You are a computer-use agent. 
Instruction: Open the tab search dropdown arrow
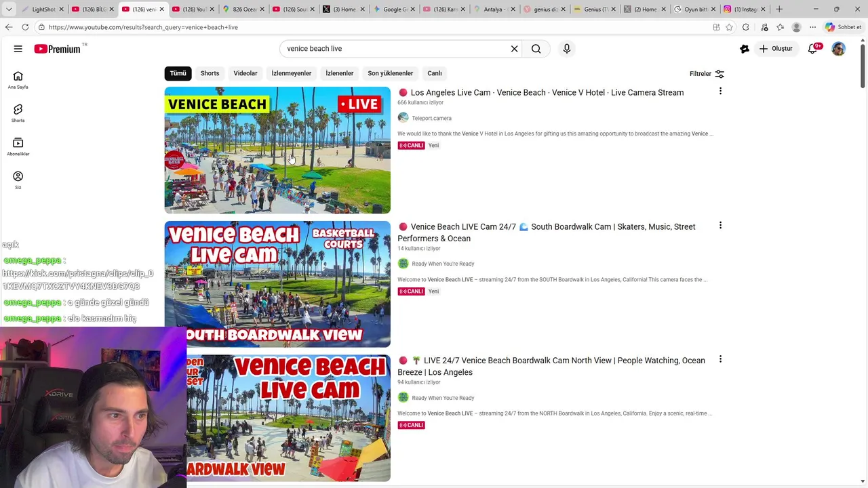click(9, 9)
